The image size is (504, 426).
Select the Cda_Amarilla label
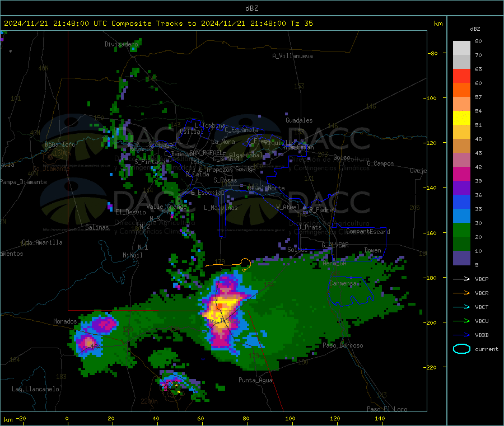pos(42,242)
